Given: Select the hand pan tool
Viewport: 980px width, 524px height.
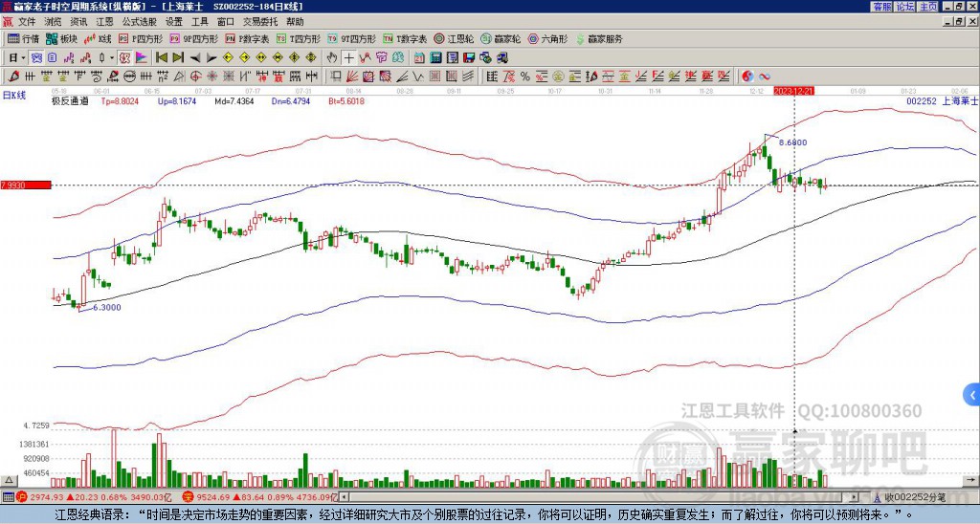Looking at the screenshot, I should pyautogui.click(x=332, y=58).
